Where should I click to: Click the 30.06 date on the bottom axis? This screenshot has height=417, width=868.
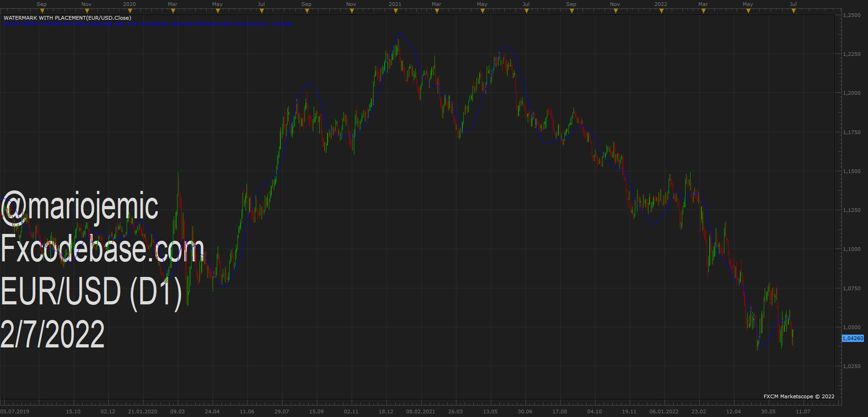[525, 412]
